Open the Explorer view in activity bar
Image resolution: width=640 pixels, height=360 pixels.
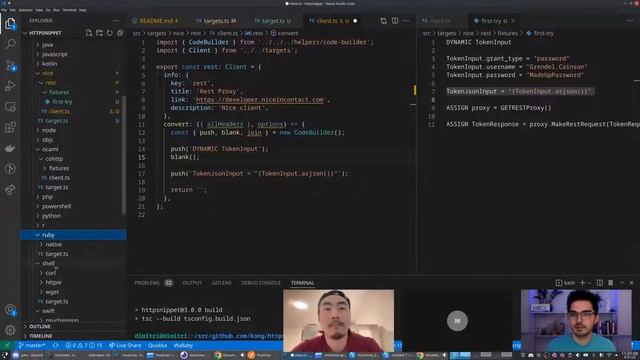click(10, 24)
